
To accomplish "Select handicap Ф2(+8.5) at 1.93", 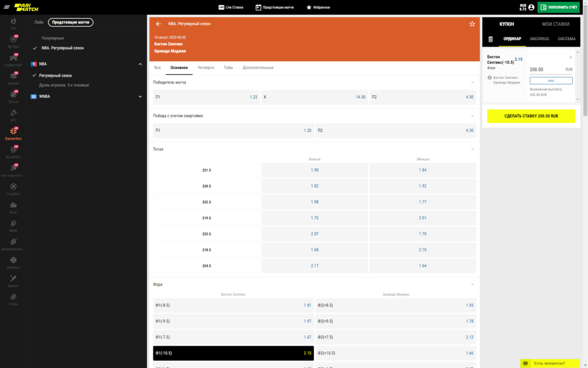I will point(396,305).
